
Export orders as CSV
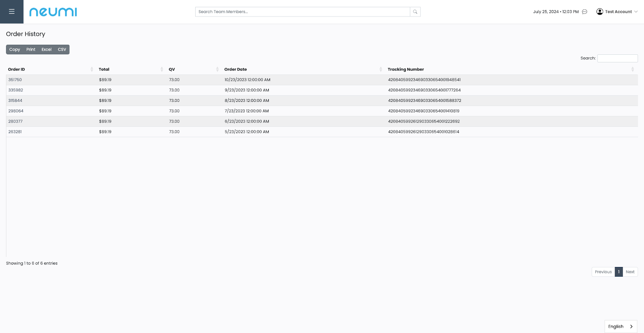coord(62,50)
